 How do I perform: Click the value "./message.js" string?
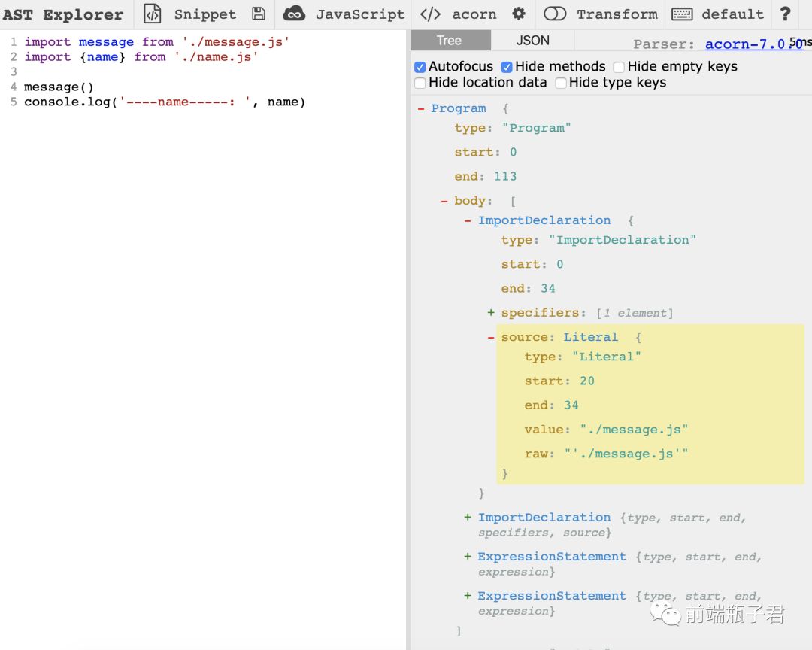pos(635,429)
